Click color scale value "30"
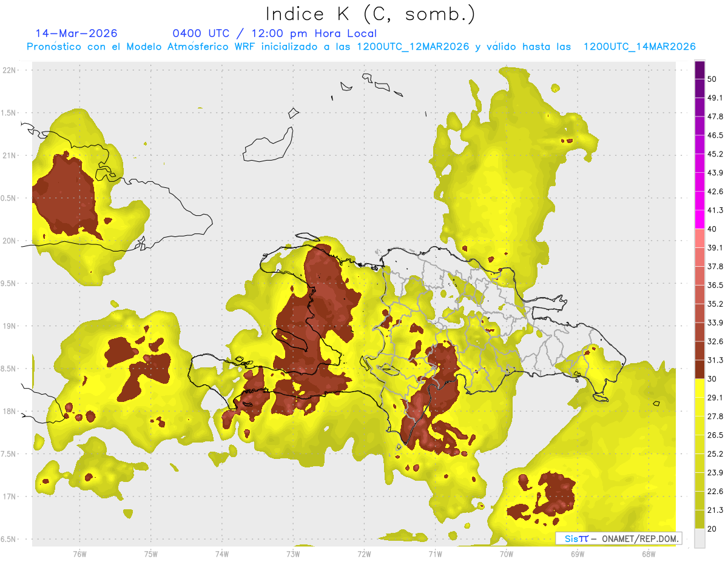Screen dimensions: 728x562 712,379
